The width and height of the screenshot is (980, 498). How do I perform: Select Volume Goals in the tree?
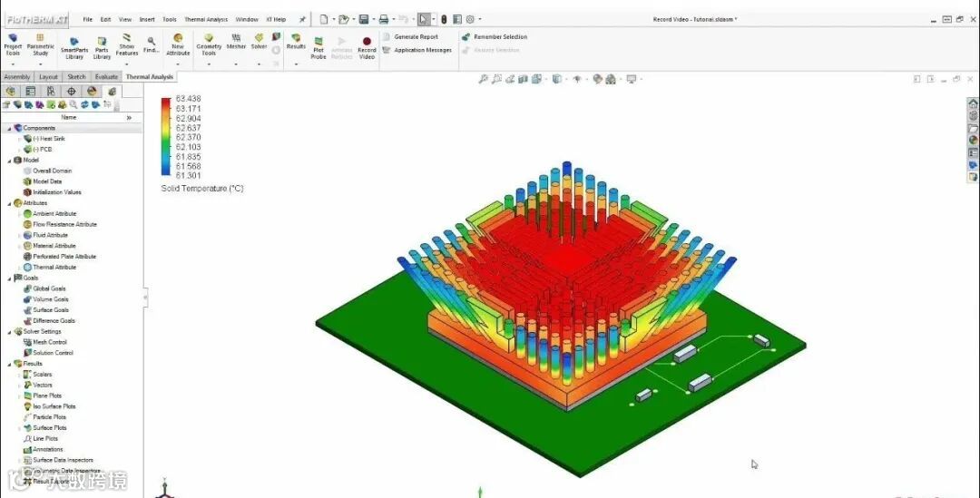point(45,299)
